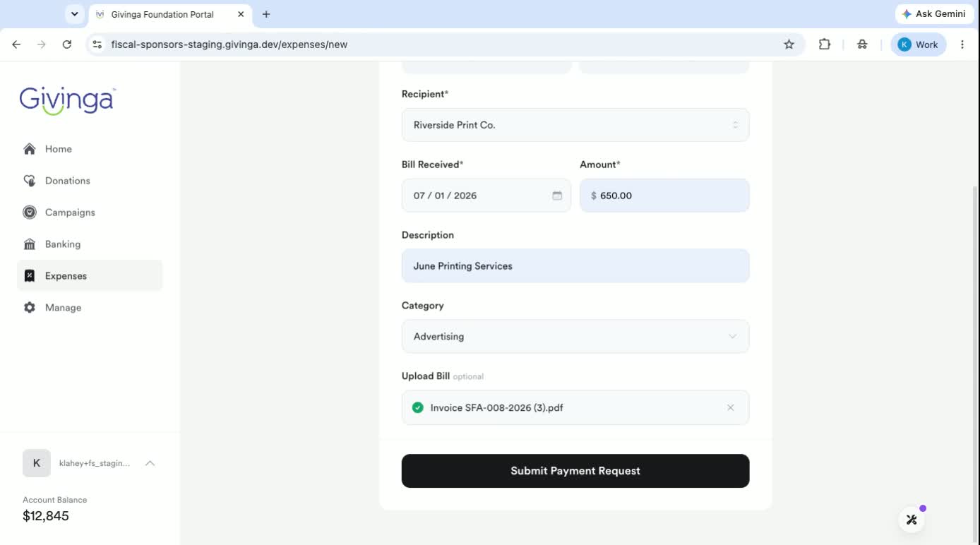The height and width of the screenshot is (545, 980).
Task: Expand the Category dropdown set to Advertising
Action: [x=575, y=337]
